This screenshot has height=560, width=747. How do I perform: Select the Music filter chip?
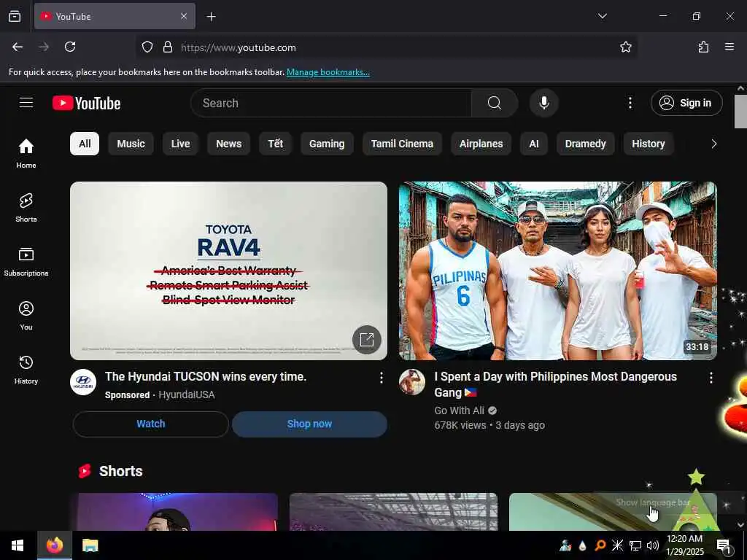[x=131, y=144]
